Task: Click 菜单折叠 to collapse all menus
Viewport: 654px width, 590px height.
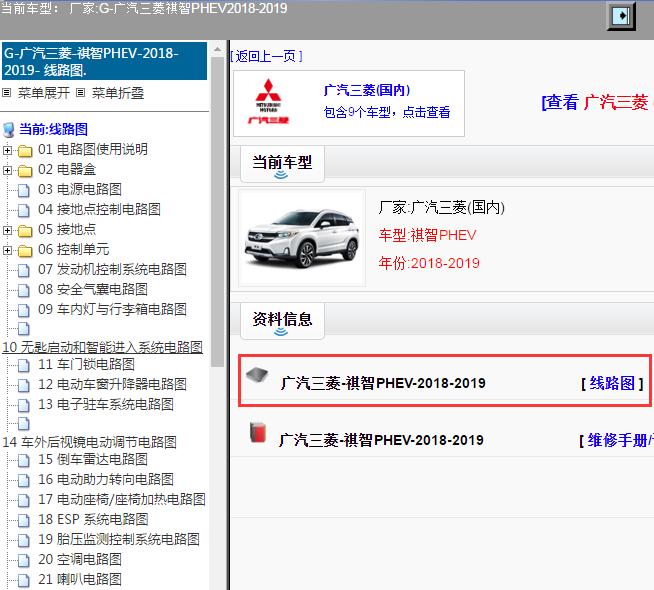Action: 118,93
